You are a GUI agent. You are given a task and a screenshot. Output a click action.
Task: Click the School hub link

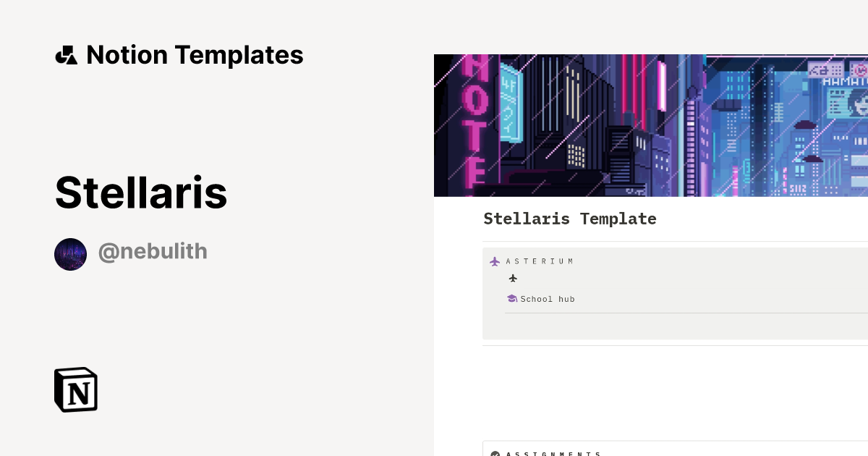tap(548, 298)
